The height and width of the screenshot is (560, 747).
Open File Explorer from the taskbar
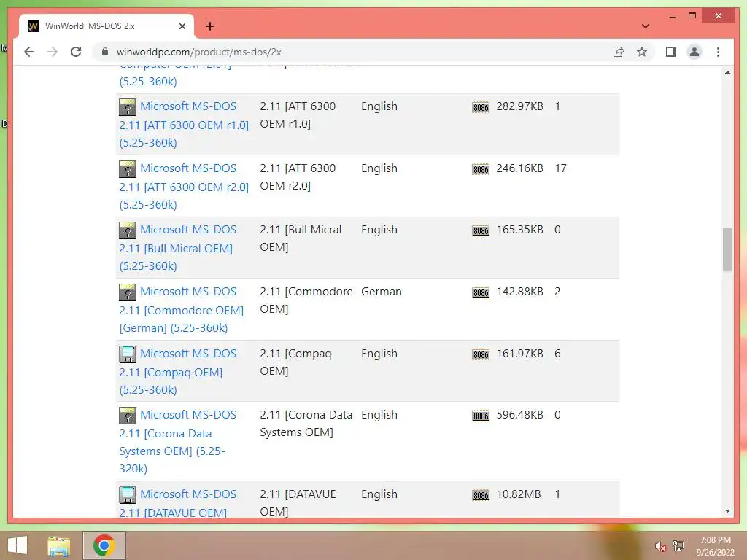[59, 546]
